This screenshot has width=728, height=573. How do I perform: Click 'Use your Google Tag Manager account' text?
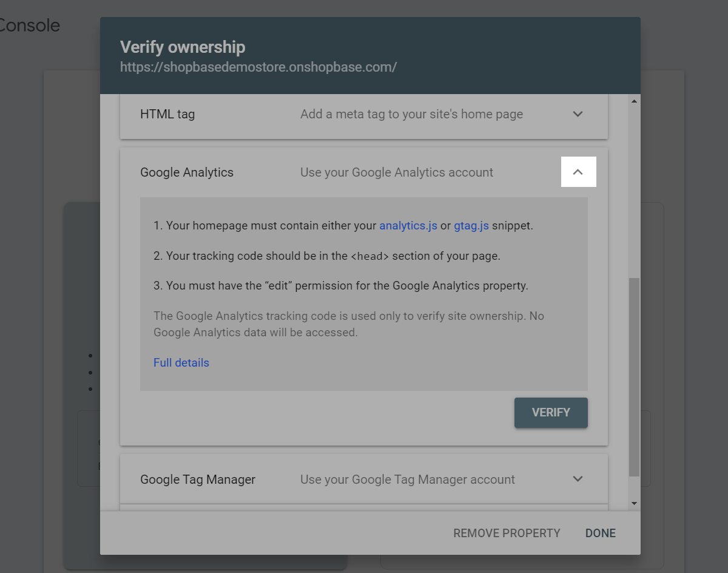(x=408, y=480)
